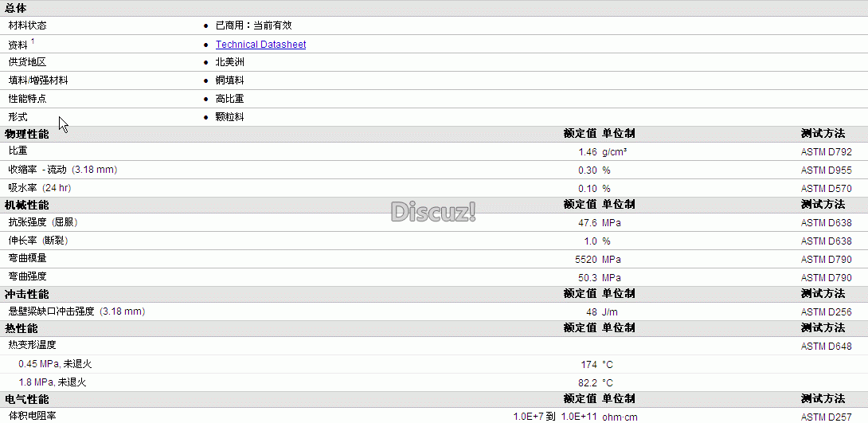Click the 总体 section header

point(15,8)
